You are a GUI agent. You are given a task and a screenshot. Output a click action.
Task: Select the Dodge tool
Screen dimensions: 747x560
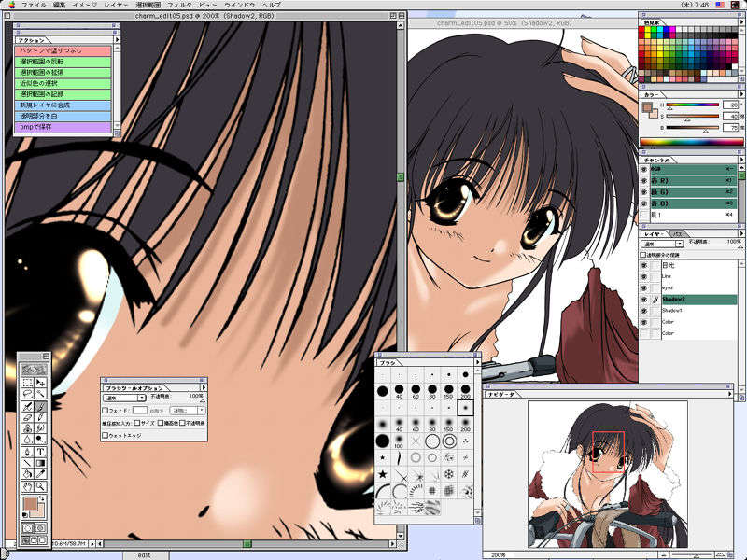41,439
